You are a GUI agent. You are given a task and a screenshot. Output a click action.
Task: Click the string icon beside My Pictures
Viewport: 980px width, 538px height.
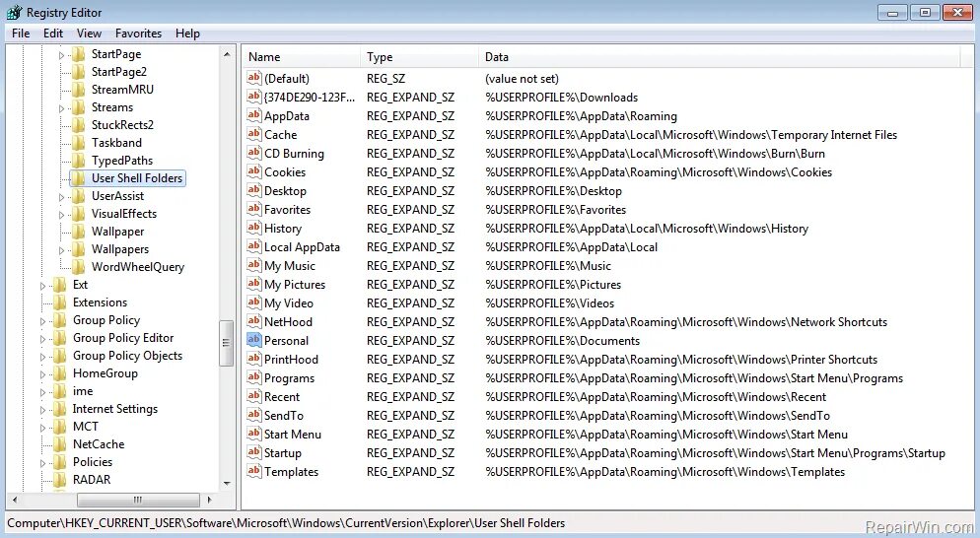tap(253, 284)
